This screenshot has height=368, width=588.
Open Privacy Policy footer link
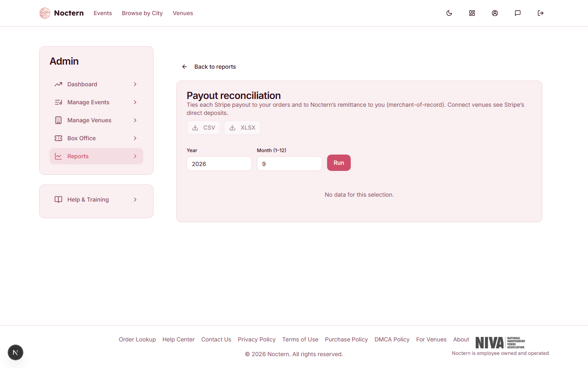(257, 339)
